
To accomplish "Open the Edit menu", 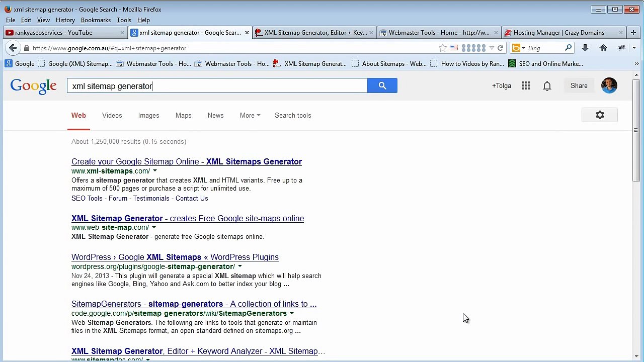I will (26, 20).
